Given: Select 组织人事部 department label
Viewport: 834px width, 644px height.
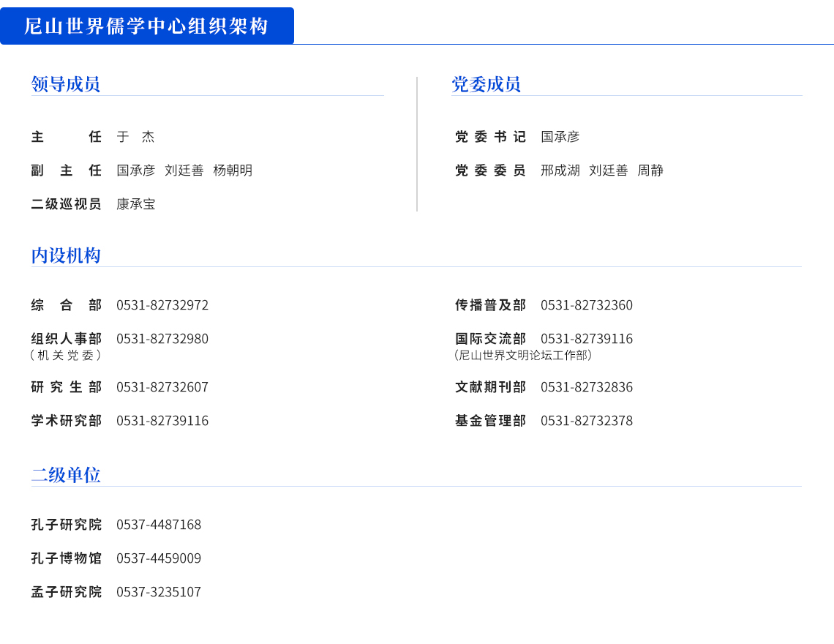Looking at the screenshot, I should (66, 340).
